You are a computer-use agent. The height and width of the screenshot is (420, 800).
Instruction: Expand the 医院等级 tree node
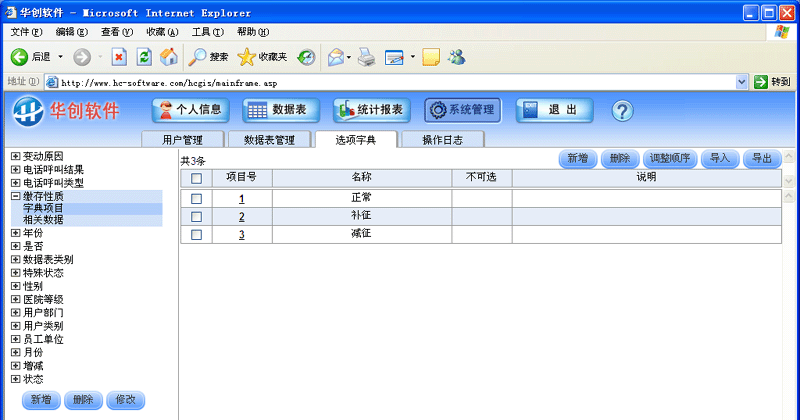tap(16, 299)
